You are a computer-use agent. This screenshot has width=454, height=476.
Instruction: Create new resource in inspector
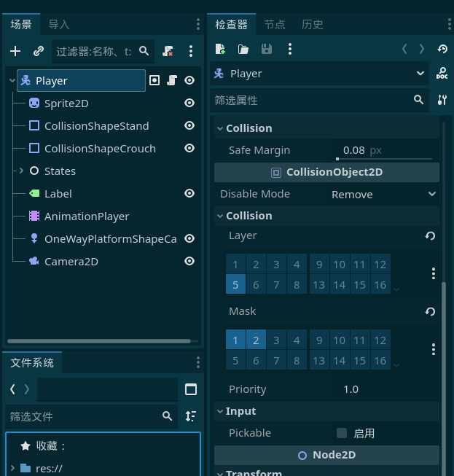coord(220,49)
